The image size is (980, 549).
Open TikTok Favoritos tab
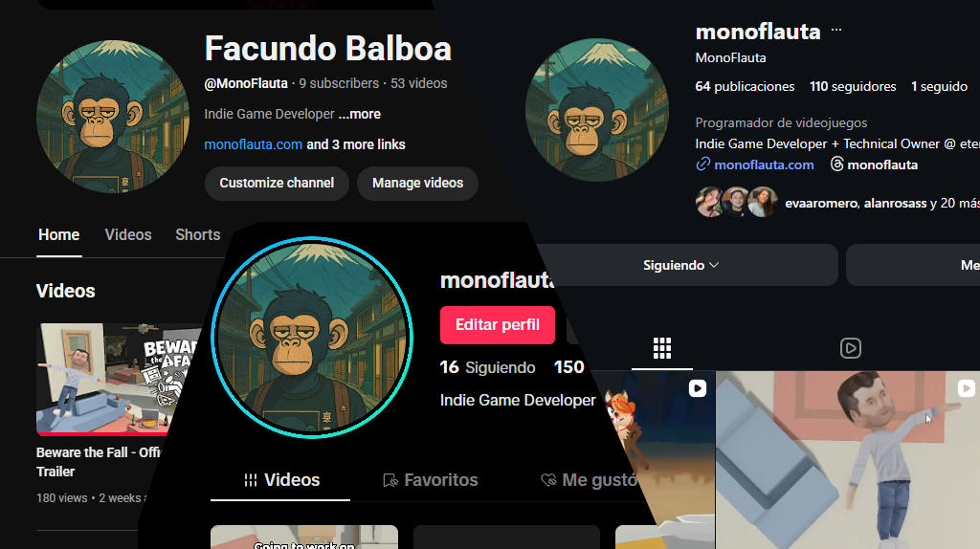pyautogui.click(x=431, y=480)
